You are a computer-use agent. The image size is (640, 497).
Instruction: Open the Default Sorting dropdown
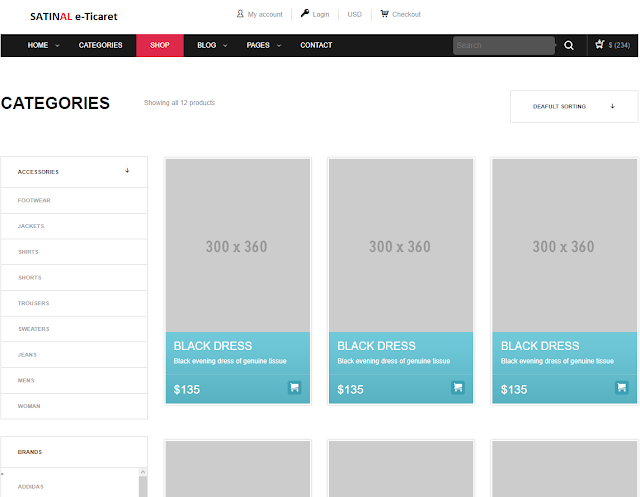(x=573, y=106)
